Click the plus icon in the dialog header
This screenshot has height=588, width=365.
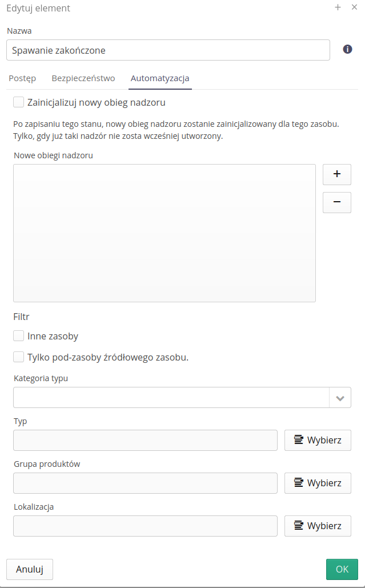coord(338,7)
